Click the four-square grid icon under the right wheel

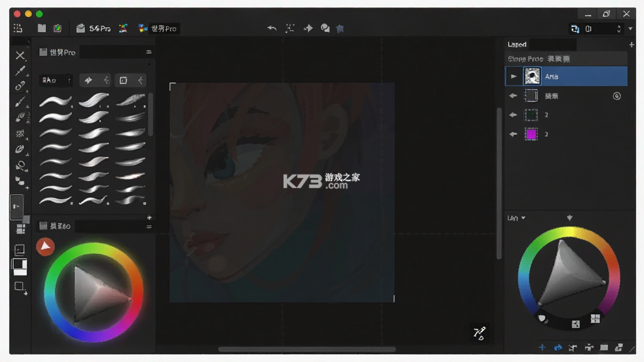(x=595, y=319)
